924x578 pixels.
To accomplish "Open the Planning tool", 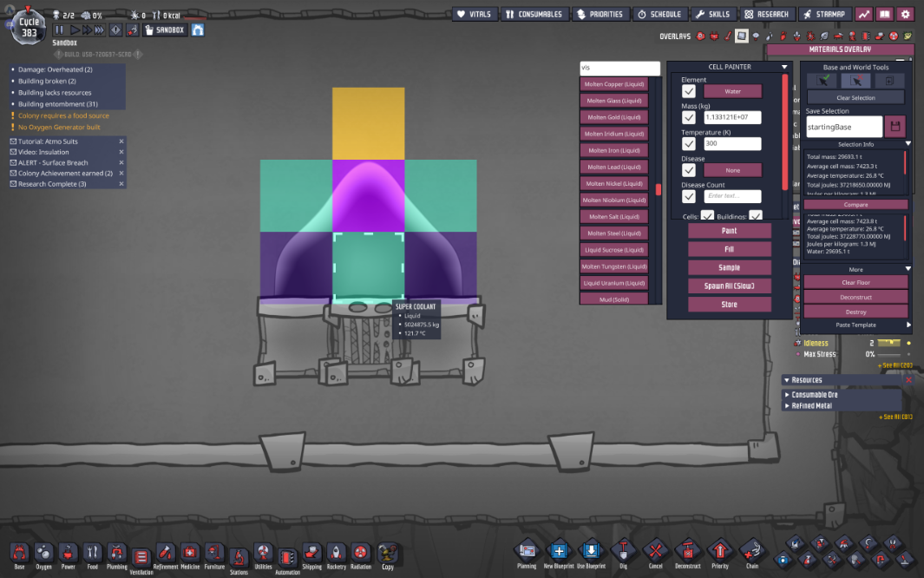I will coord(527,555).
